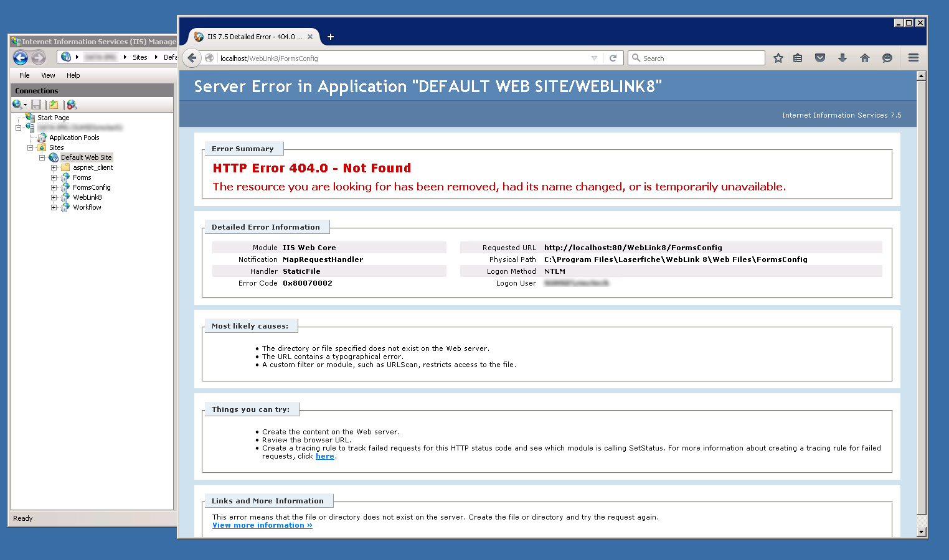The width and height of the screenshot is (949, 560).
Task: Open the View menu in IIS Manager
Action: coord(48,75)
